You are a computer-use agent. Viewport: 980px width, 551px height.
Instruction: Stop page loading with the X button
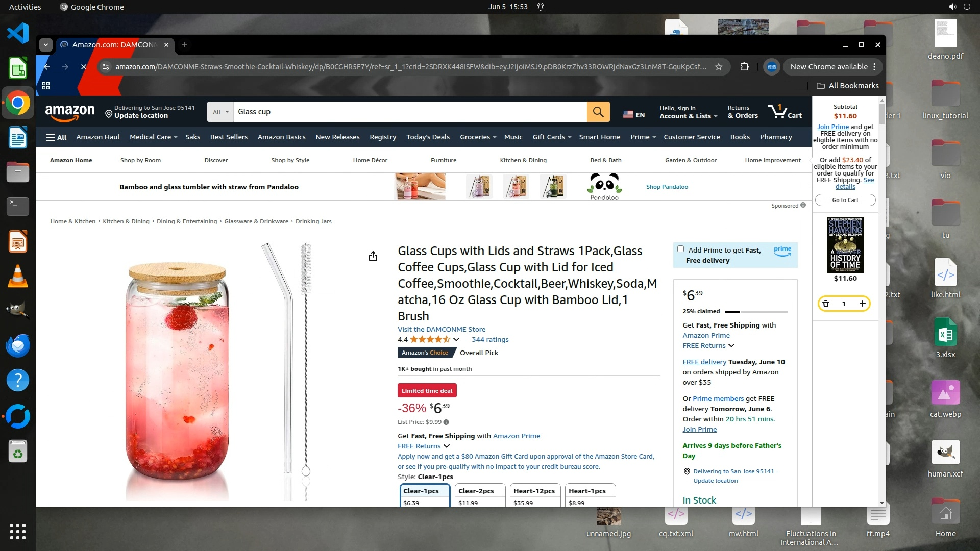tap(84, 67)
